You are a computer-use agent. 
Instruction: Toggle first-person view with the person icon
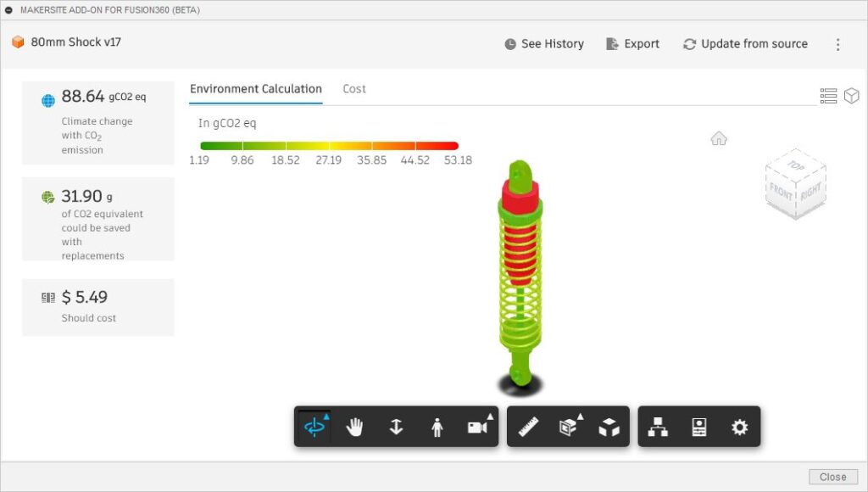pyautogui.click(x=437, y=427)
